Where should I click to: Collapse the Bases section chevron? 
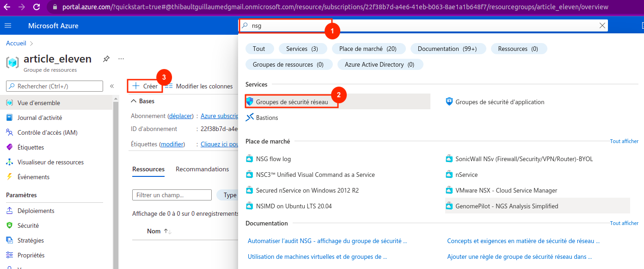point(134,101)
